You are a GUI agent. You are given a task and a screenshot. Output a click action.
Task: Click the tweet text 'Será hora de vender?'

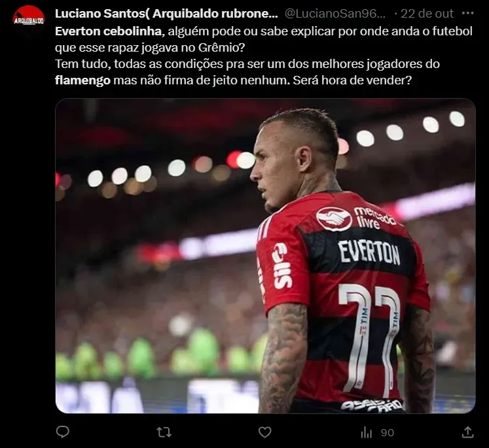[x=352, y=80]
